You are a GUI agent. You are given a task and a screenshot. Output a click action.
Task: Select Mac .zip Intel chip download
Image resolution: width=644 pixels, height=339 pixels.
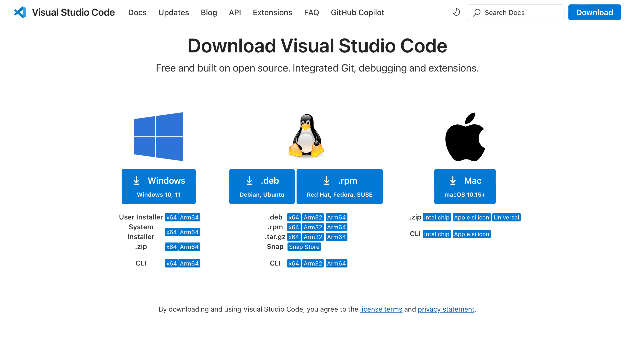(x=437, y=218)
